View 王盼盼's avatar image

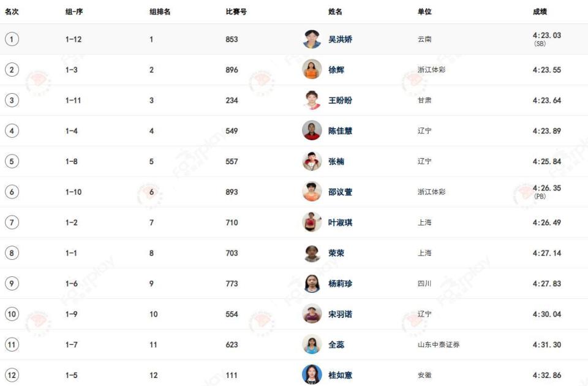click(x=312, y=100)
